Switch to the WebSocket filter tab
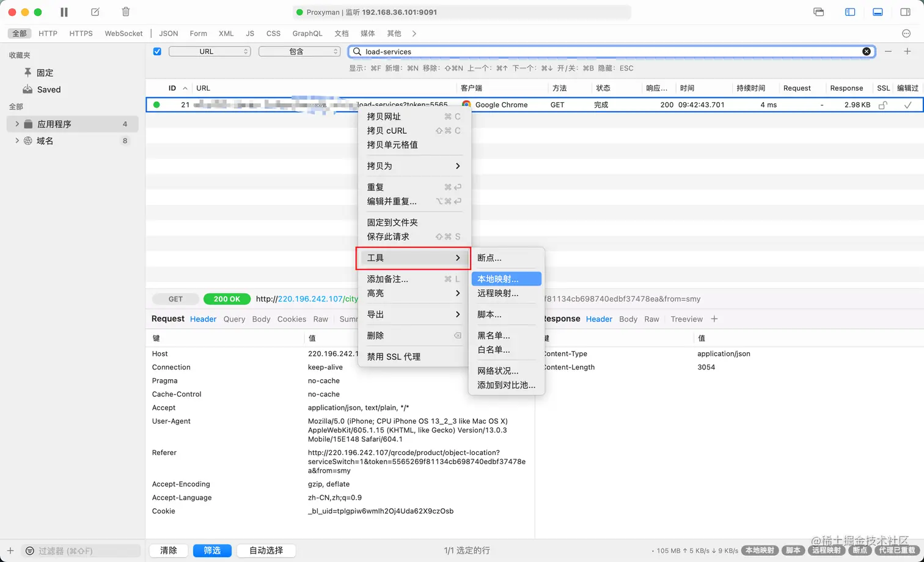Screen dimensions: 924x562 [123, 34]
